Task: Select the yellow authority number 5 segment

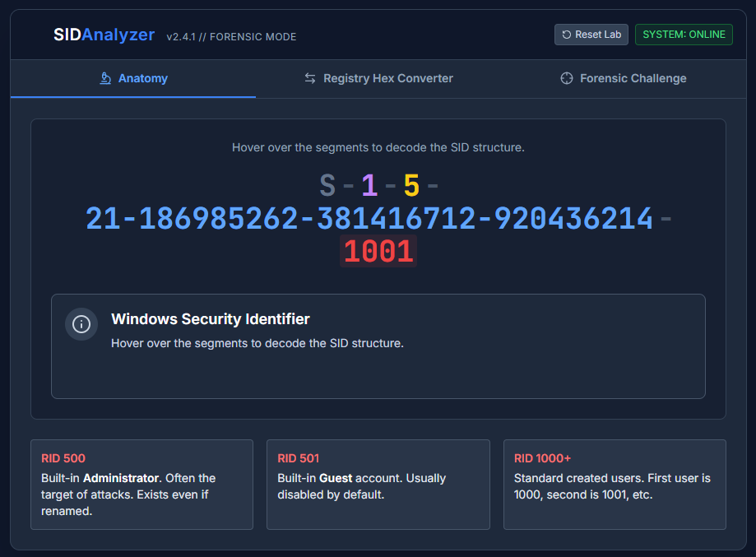Action: pyautogui.click(x=411, y=186)
